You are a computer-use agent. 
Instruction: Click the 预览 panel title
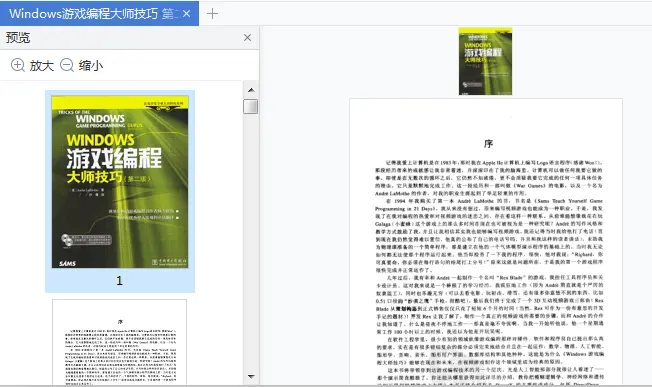coord(18,38)
